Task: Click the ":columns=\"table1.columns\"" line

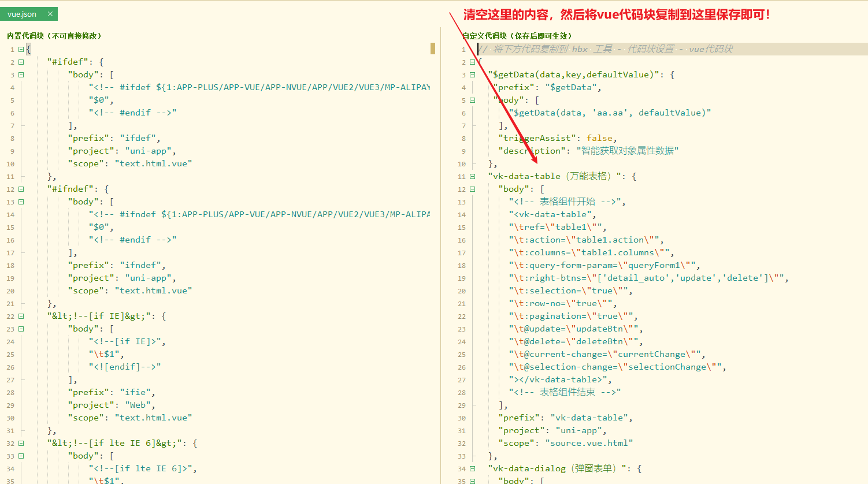Action: click(591, 252)
